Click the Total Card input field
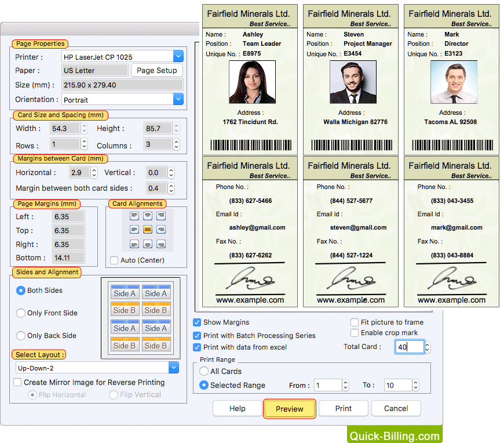This screenshot has width=504, height=443. pyautogui.click(x=410, y=347)
